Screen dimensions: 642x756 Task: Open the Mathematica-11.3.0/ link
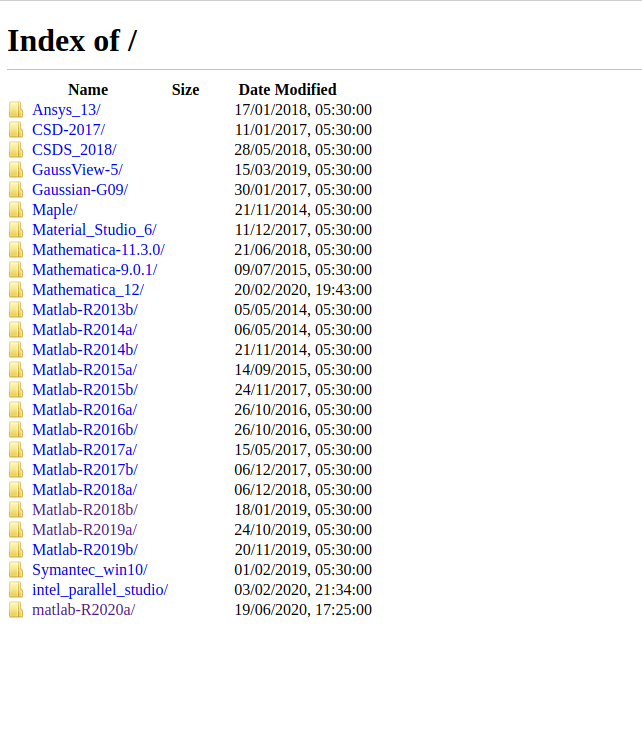click(98, 250)
